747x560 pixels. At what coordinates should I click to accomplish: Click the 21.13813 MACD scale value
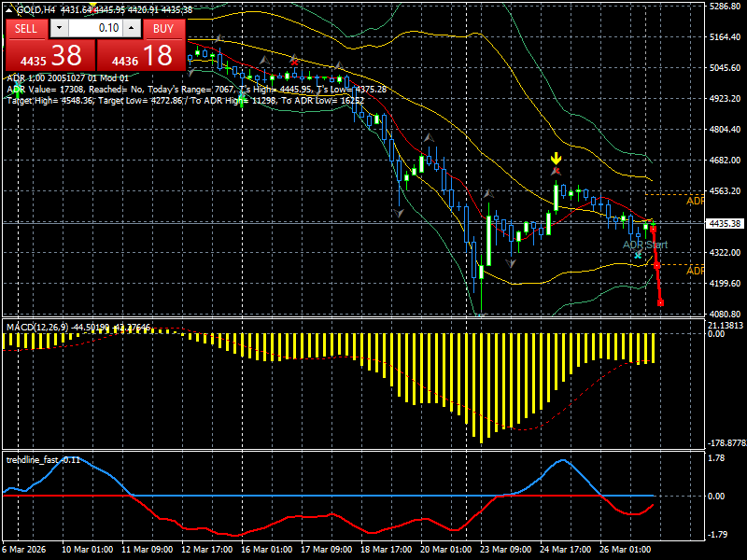click(x=726, y=325)
